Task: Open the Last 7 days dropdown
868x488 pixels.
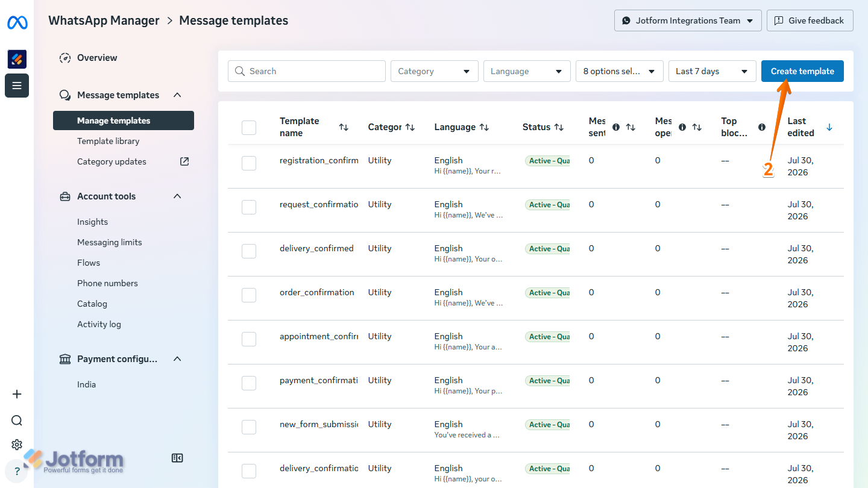Action: (x=712, y=71)
